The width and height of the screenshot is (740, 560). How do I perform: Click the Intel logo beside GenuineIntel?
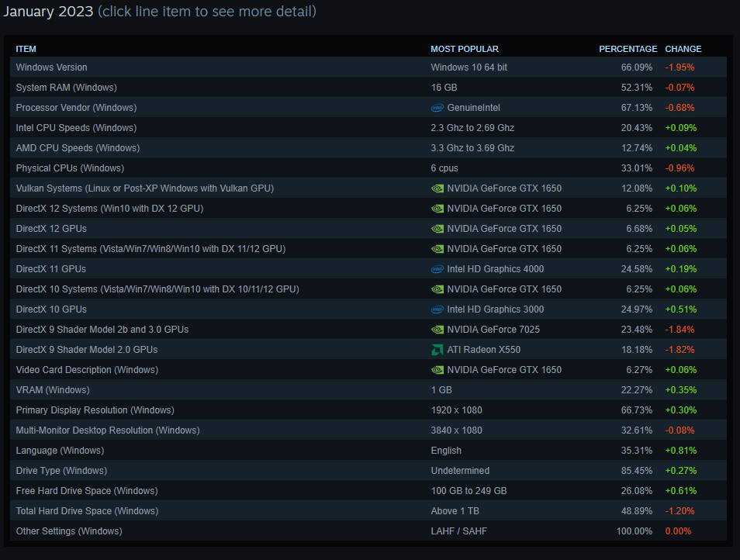coord(437,108)
